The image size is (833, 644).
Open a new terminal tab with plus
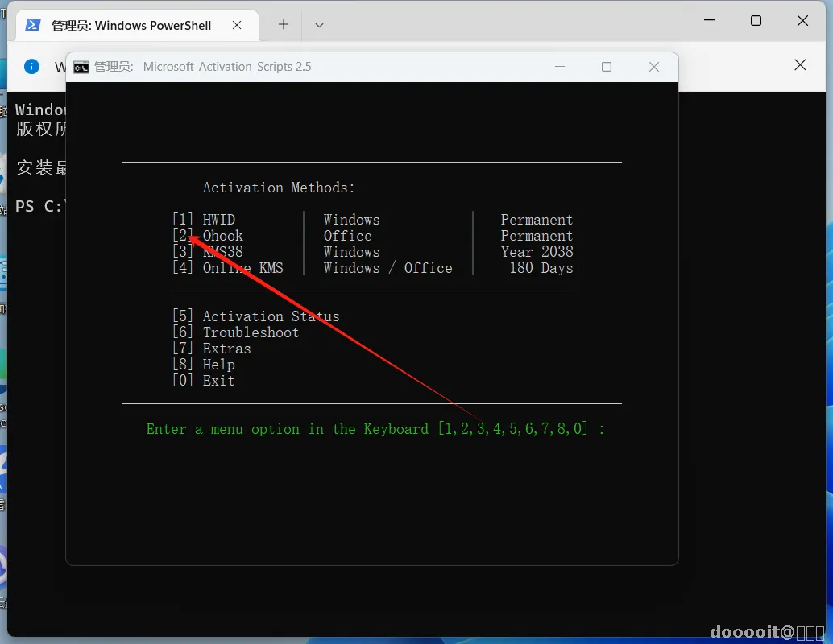click(x=284, y=24)
